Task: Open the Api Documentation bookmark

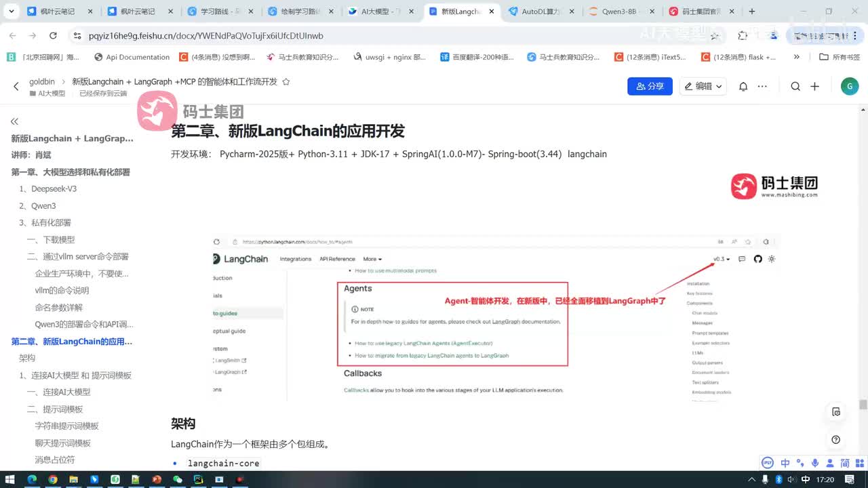Action: click(132, 57)
